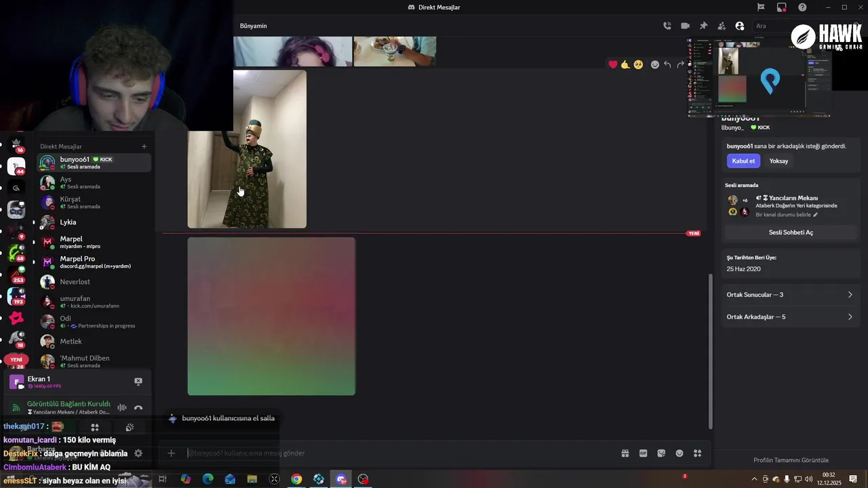Open the Lykia conversation
This screenshot has width=868, height=488.
pyautogui.click(x=94, y=222)
